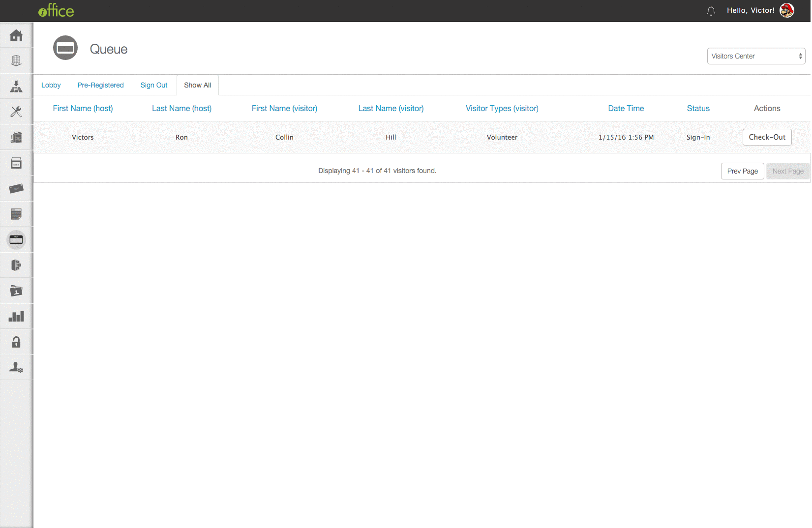Sort by Status column header
Image resolution: width=812 pixels, height=528 pixels.
point(698,108)
